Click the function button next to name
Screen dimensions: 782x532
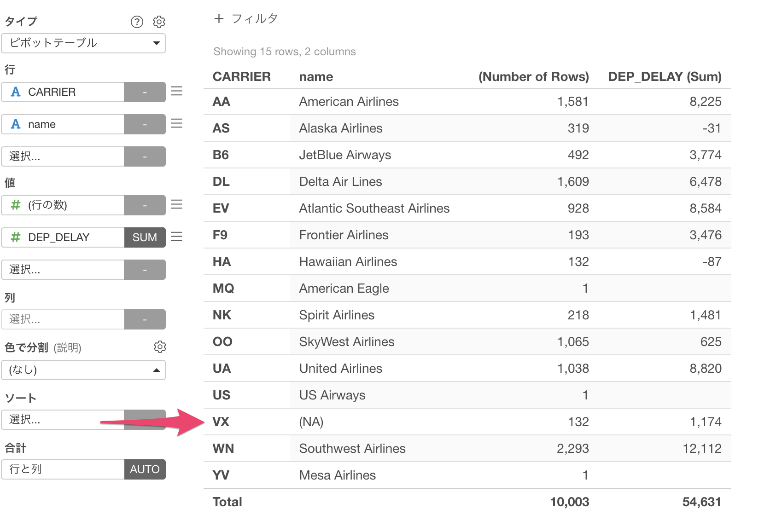coord(145,124)
